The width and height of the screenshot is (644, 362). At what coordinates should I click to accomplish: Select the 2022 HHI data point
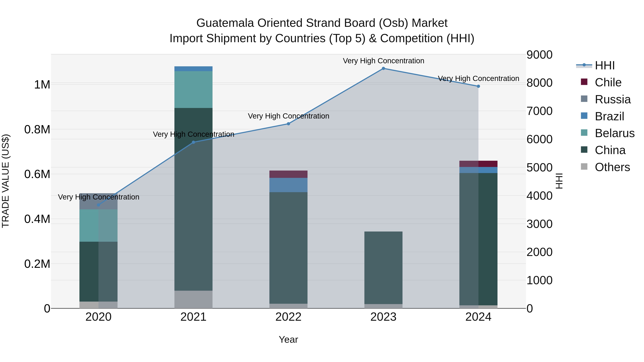[x=289, y=124]
